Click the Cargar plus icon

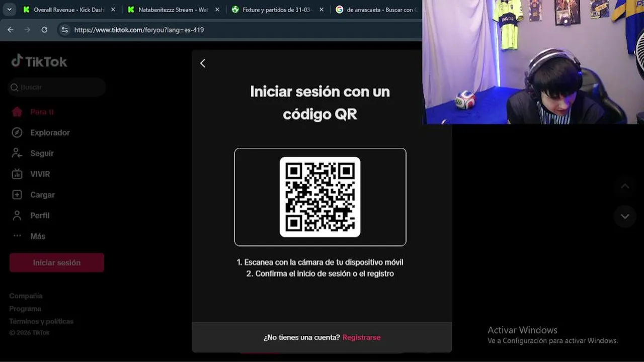pyautogui.click(x=17, y=195)
